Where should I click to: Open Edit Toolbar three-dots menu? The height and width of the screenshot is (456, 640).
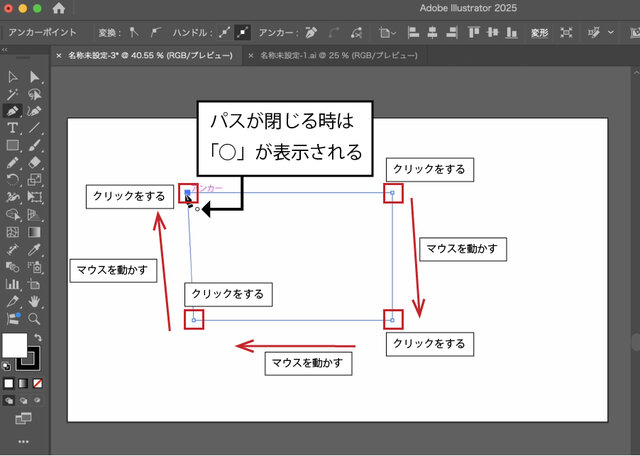tap(23, 442)
